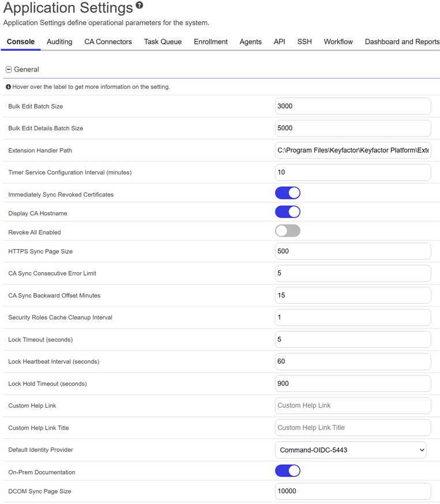Click the help question mark icon
Screen dimensions: 440x504
pos(140,6)
